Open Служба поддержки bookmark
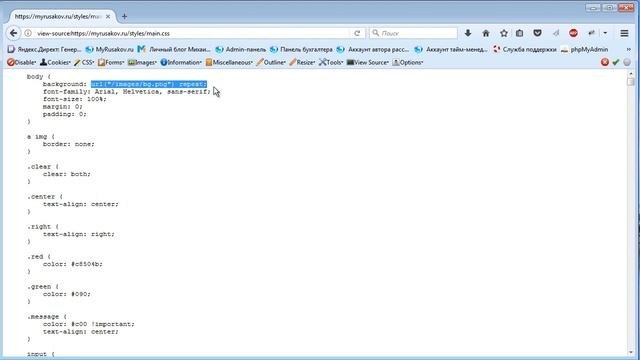Image resolution: width=640 pixels, height=360 pixels. tap(525, 49)
